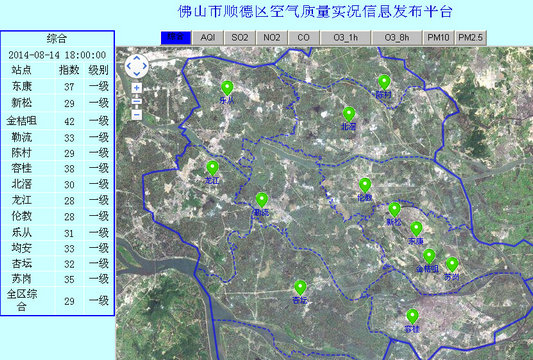This screenshot has width=533, height=360.
Task: Show the CO pollutant tab
Action: pyautogui.click(x=304, y=37)
